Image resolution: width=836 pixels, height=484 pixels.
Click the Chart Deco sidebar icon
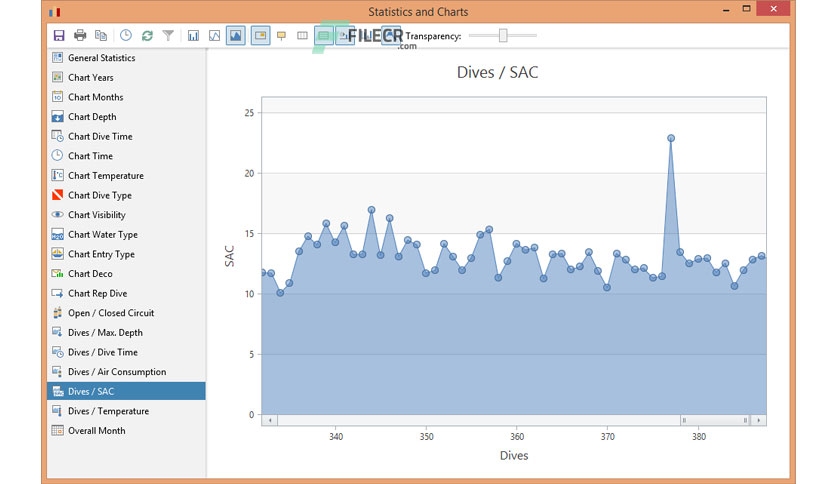pos(58,273)
